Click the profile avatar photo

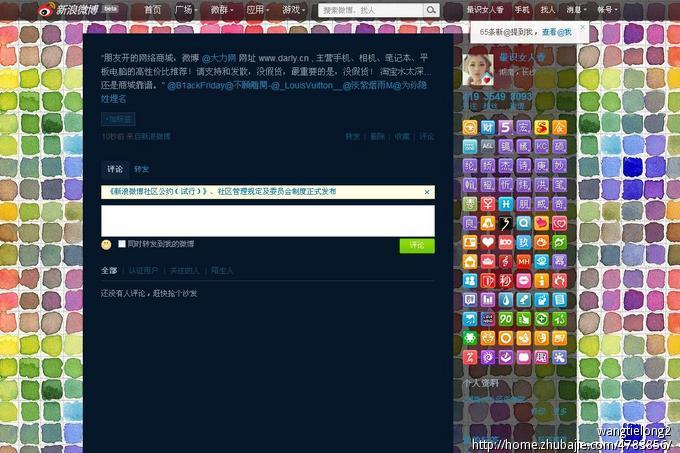[480, 69]
